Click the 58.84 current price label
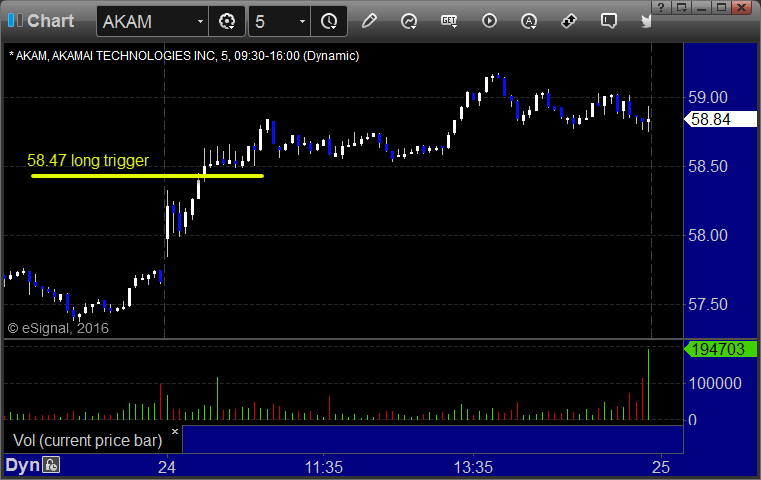 (x=720, y=119)
